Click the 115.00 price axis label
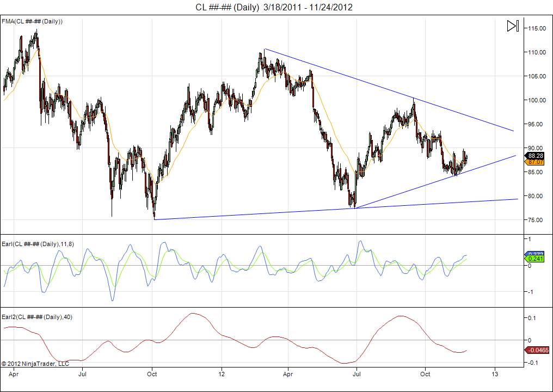This screenshot has height=392, width=553. [x=536, y=28]
